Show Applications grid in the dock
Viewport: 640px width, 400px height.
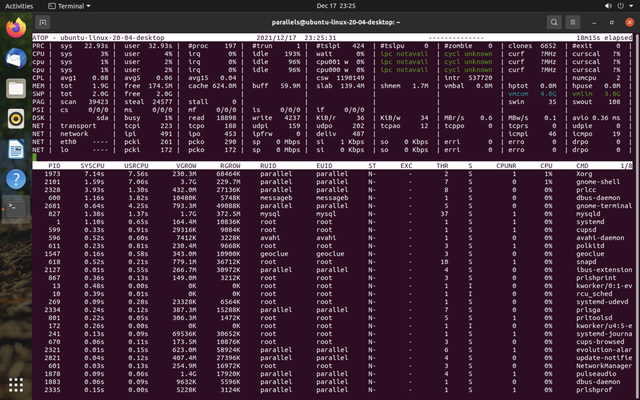pos(16,384)
